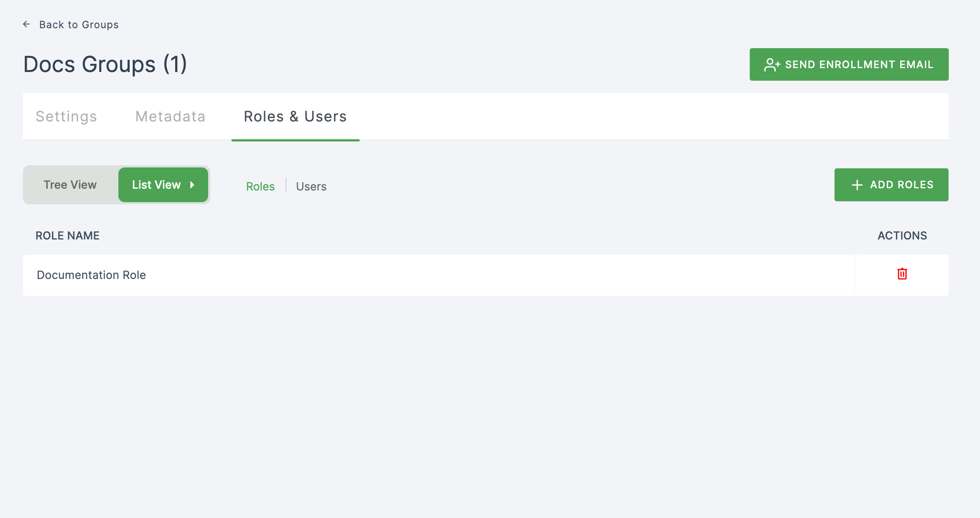Switch to the Metadata tab
This screenshot has width=980, height=518.
170,116
